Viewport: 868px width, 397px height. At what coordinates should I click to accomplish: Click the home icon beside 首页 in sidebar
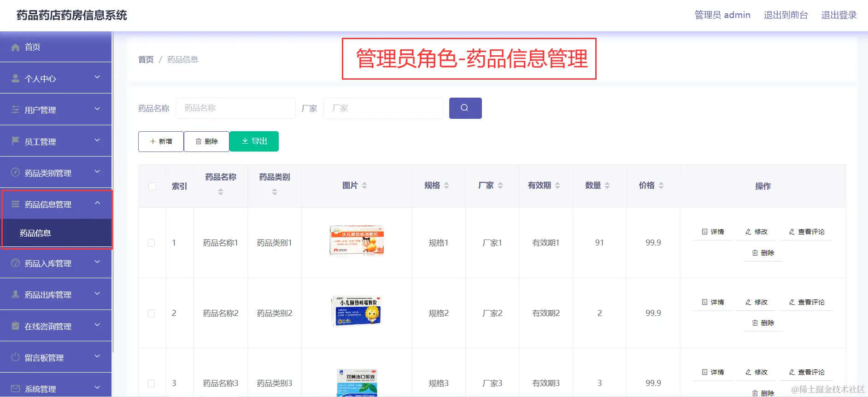pos(15,47)
